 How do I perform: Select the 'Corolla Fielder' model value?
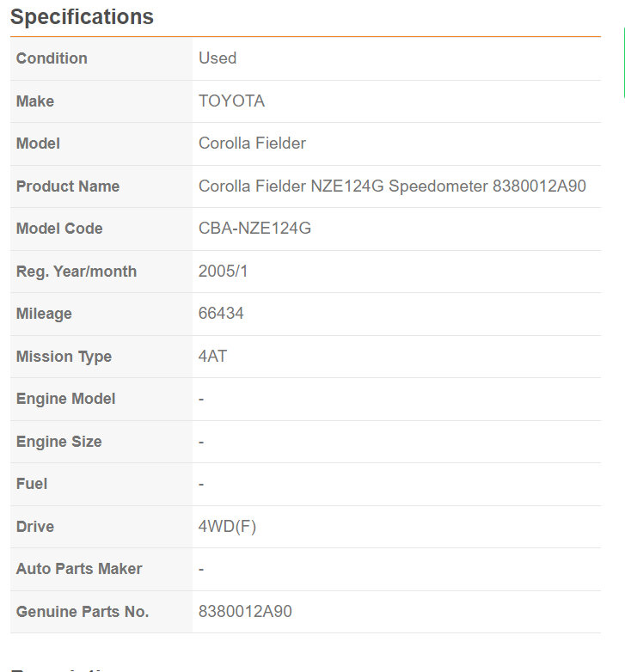point(252,144)
